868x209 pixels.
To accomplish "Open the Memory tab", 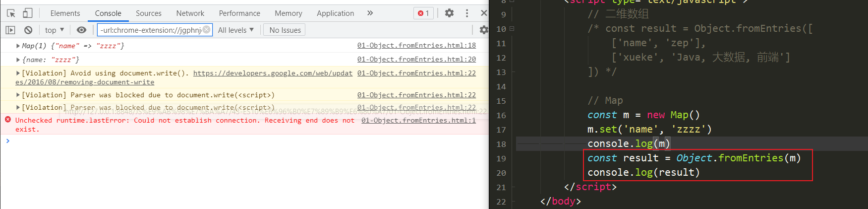I will (289, 13).
